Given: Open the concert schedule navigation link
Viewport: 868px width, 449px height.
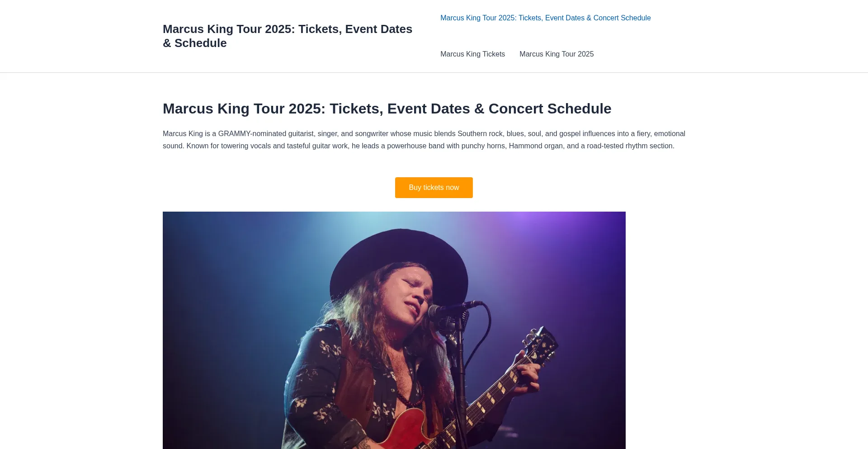Looking at the screenshot, I should pyautogui.click(x=545, y=18).
